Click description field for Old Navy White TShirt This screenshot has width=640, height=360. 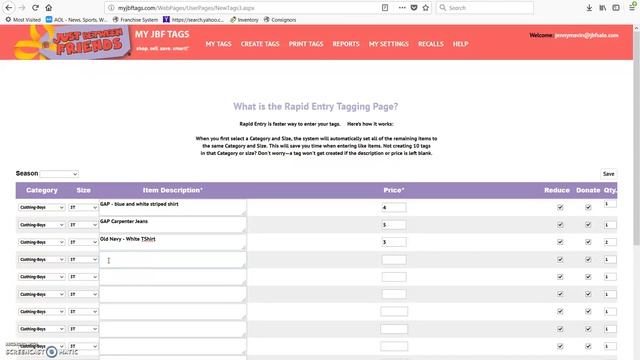coord(173,242)
